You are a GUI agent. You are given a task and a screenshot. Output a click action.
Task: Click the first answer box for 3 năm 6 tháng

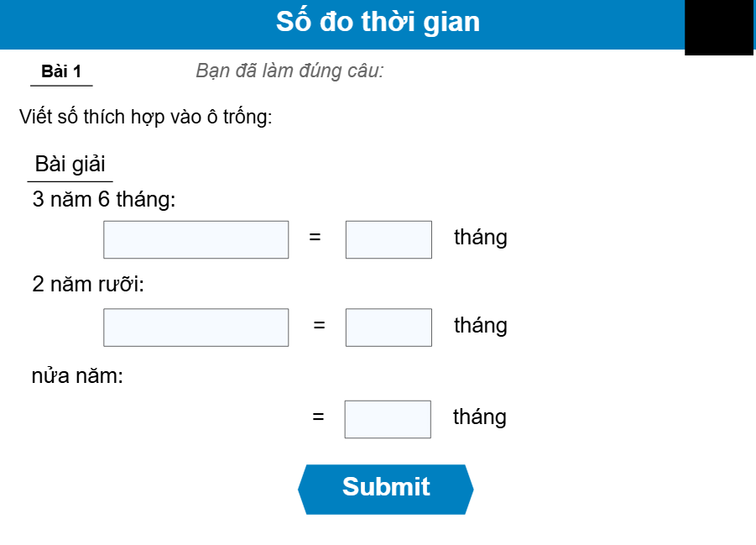pyautogui.click(x=195, y=238)
